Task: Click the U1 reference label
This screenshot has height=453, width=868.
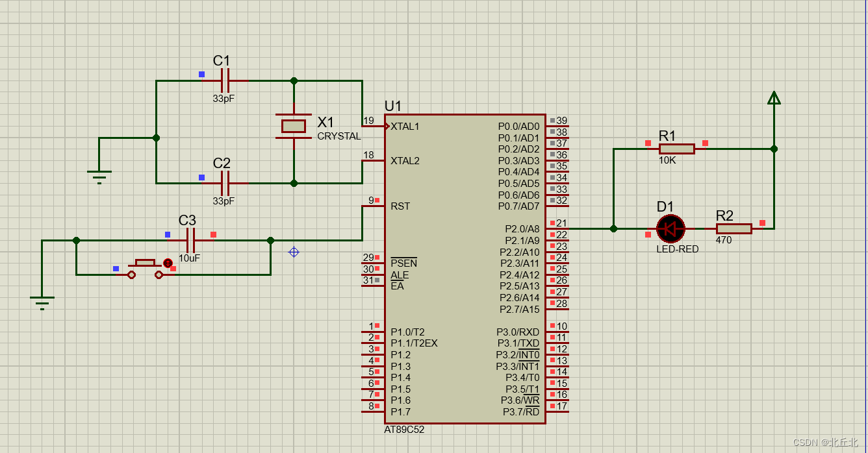Action: coord(393,106)
